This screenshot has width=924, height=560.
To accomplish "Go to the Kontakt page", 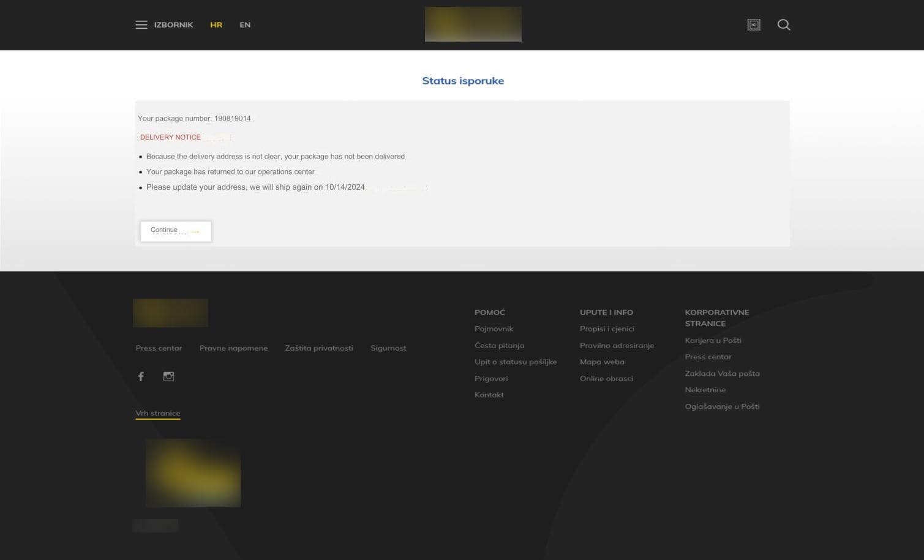I will pos(489,395).
